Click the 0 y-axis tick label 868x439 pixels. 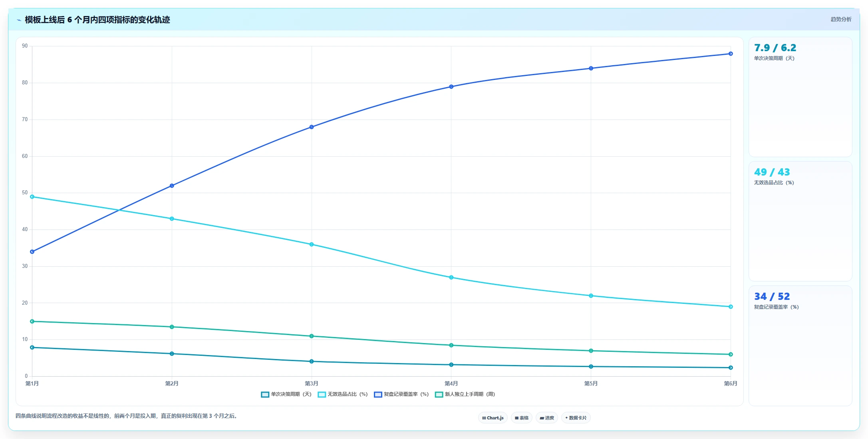coord(26,376)
